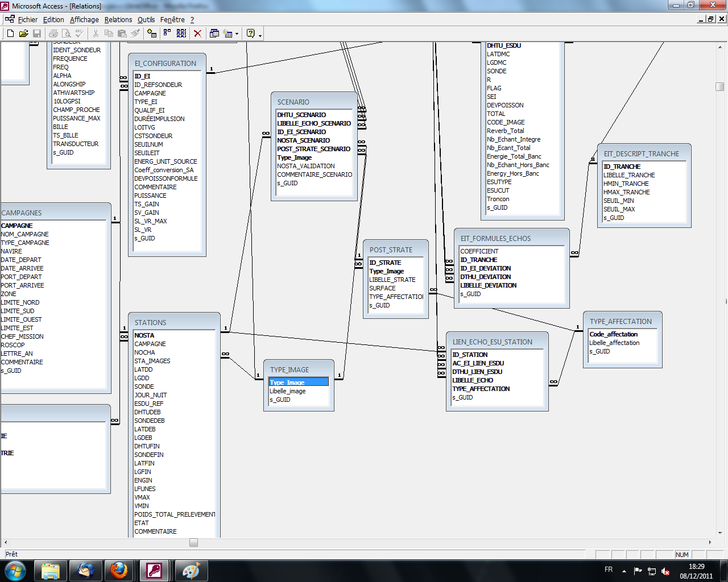Click the Cut scissors icon
Viewport: 728px width, 582px height.
[96, 34]
